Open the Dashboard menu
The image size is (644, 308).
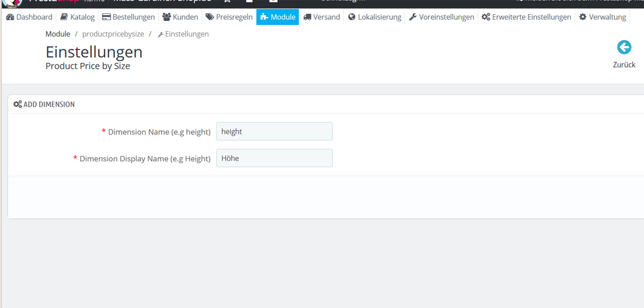30,17
